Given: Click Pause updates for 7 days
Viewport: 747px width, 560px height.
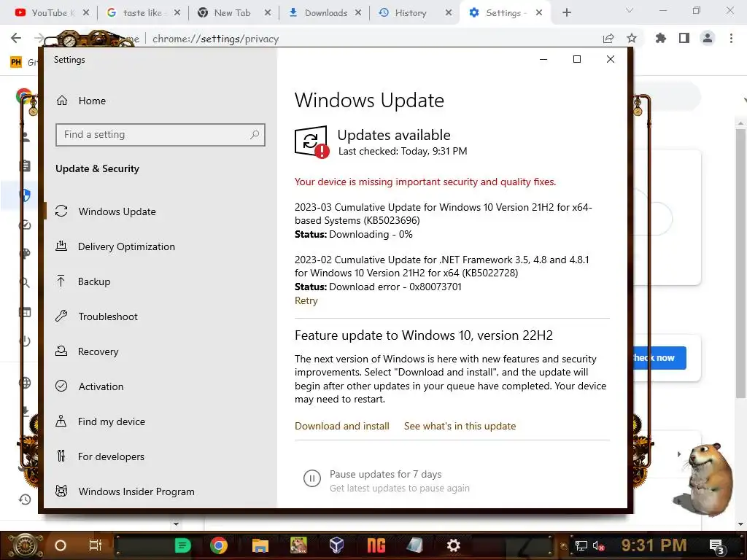Looking at the screenshot, I should [385, 474].
